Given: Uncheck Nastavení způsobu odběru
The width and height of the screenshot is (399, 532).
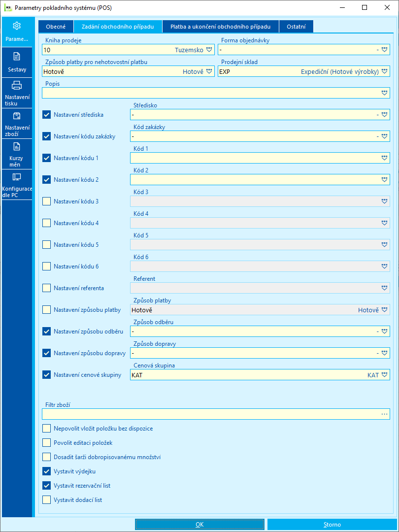Looking at the screenshot, I should (x=46, y=332).
